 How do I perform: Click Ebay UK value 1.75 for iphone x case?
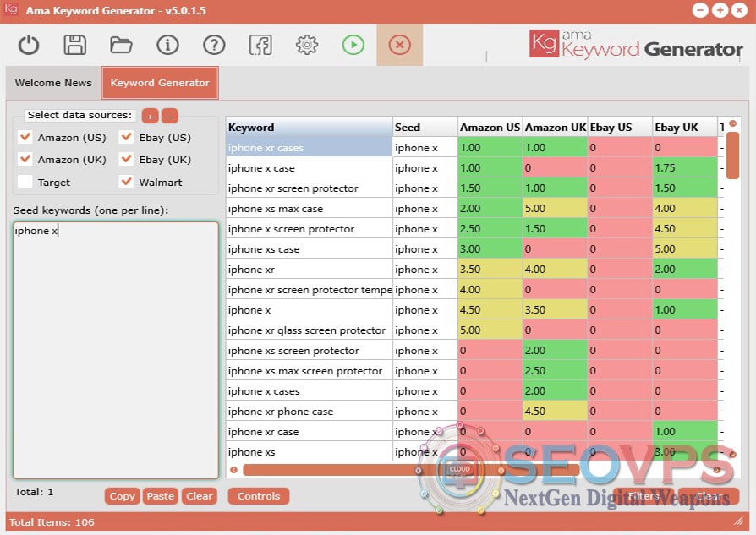[x=685, y=167]
